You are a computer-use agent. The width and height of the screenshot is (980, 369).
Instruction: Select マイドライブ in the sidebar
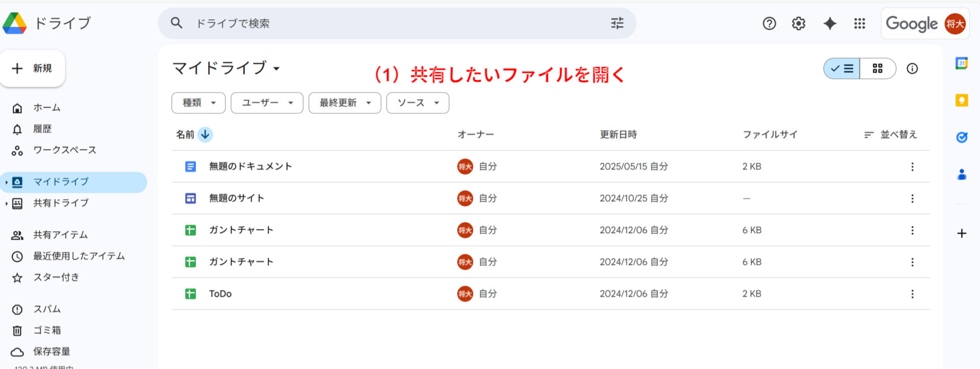point(73,182)
